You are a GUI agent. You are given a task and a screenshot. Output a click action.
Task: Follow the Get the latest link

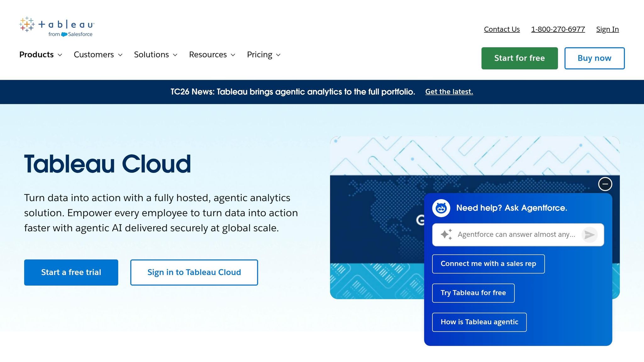pyautogui.click(x=449, y=92)
